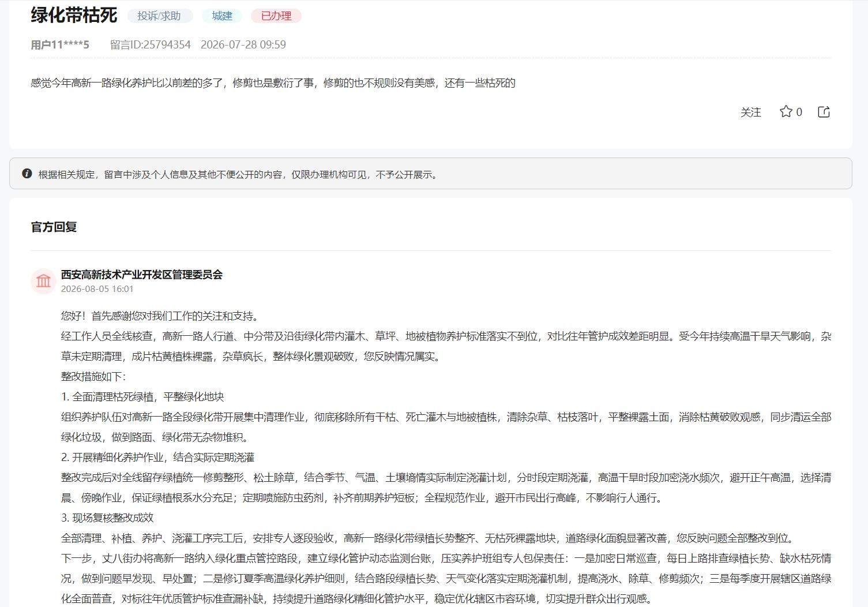This screenshot has height=607, width=868.
Task: Click the reply timestamp 2026-08-05 16:01
Action: (x=97, y=288)
